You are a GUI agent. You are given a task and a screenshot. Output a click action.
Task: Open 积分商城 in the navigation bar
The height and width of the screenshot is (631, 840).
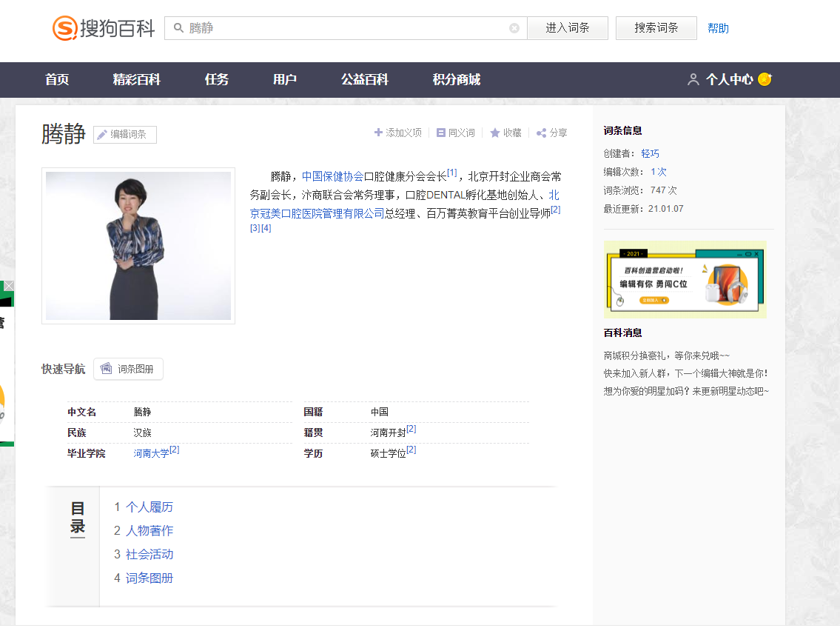pos(457,79)
